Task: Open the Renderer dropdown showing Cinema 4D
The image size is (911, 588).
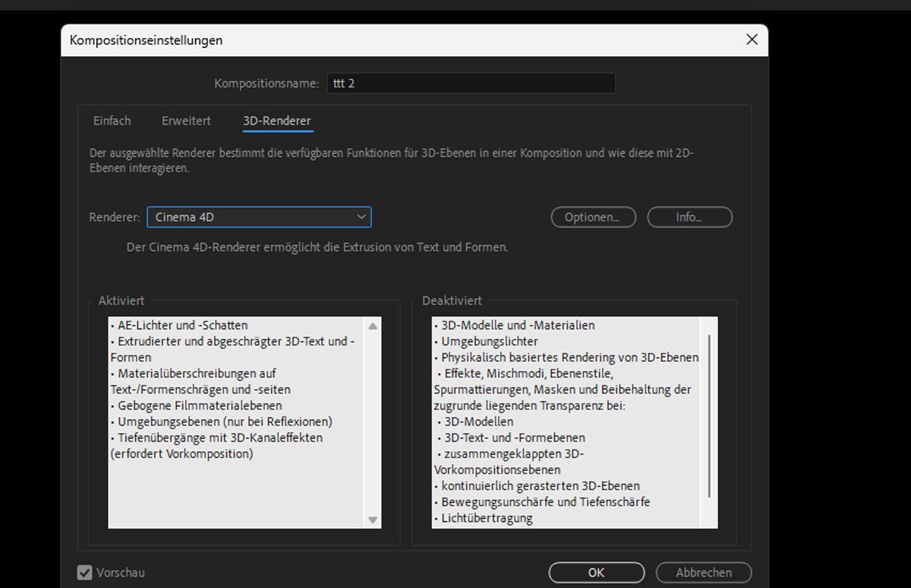Action: [259, 217]
